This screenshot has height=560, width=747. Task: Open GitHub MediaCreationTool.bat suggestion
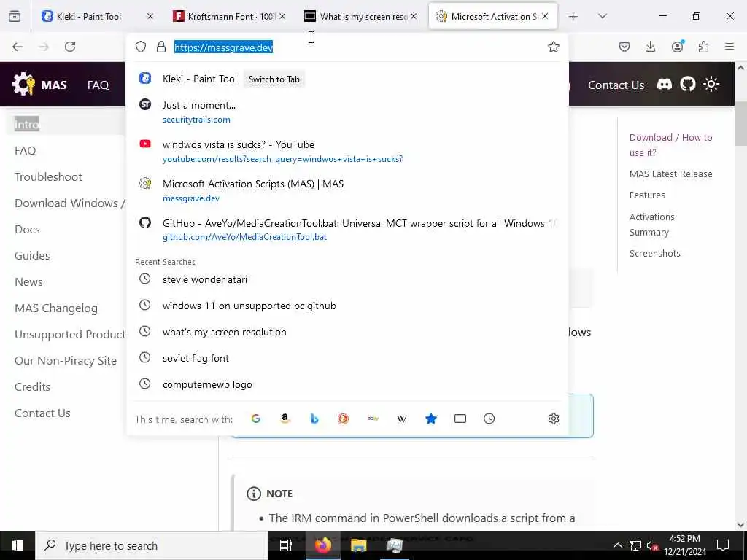(x=348, y=230)
